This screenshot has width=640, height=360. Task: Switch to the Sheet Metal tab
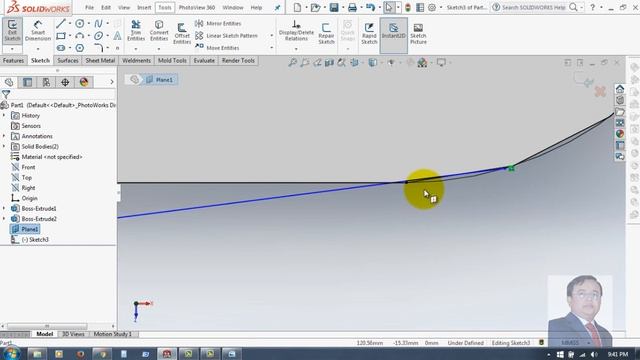coord(100,61)
